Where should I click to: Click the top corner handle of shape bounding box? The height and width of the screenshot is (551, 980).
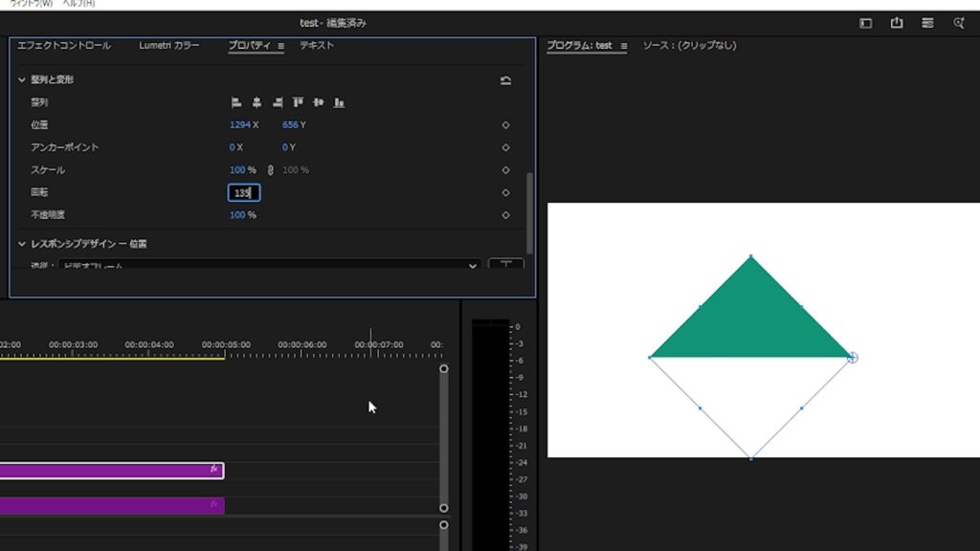coord(751,256)
